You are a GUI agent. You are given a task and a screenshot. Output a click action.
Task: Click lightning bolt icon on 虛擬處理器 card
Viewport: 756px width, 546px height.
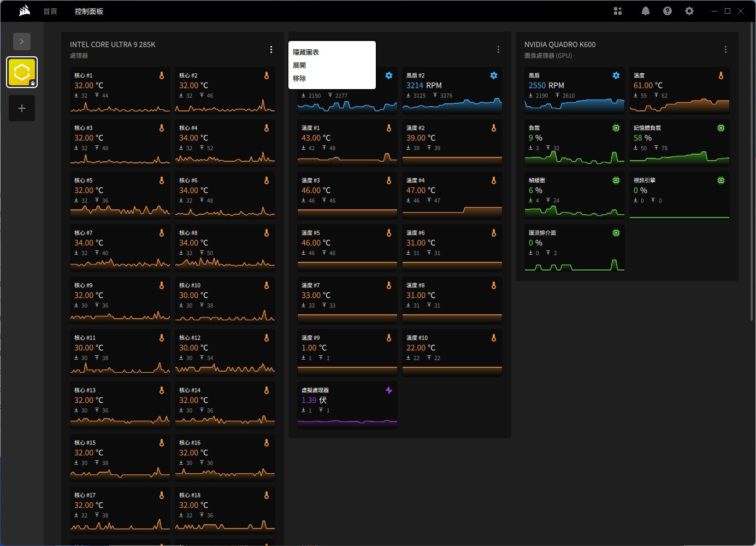tap(389, 390)
